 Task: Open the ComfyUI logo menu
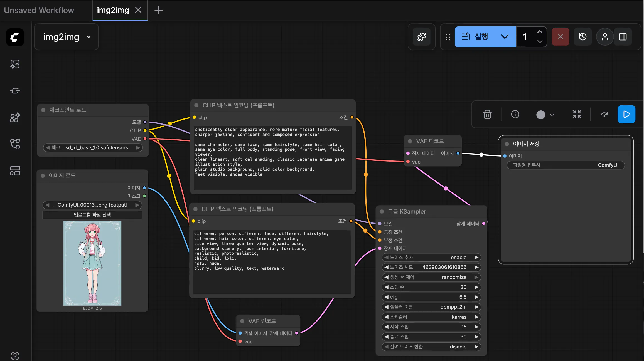(x=15, y=37)
